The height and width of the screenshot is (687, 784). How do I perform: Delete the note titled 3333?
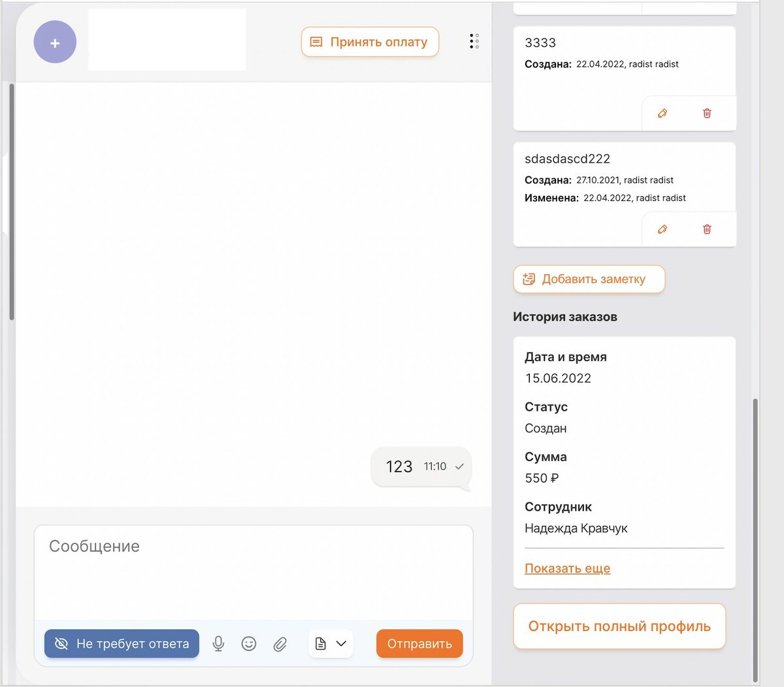tap(707, 114)
